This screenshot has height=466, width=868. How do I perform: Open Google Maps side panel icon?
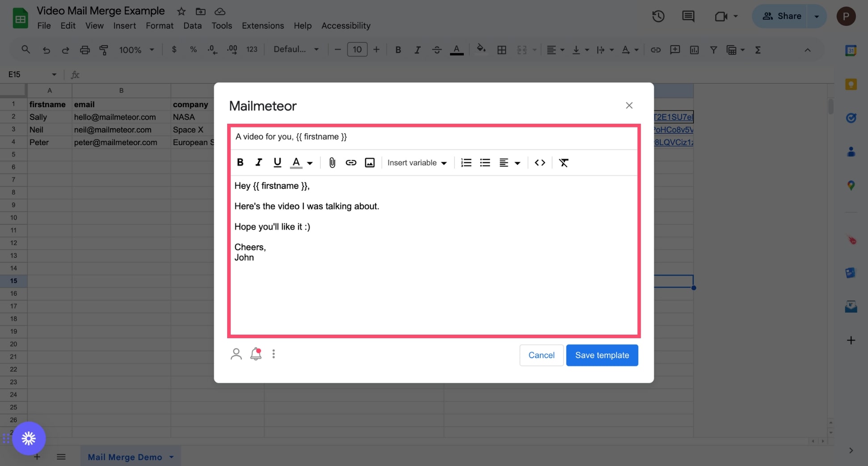pos(851,185)
